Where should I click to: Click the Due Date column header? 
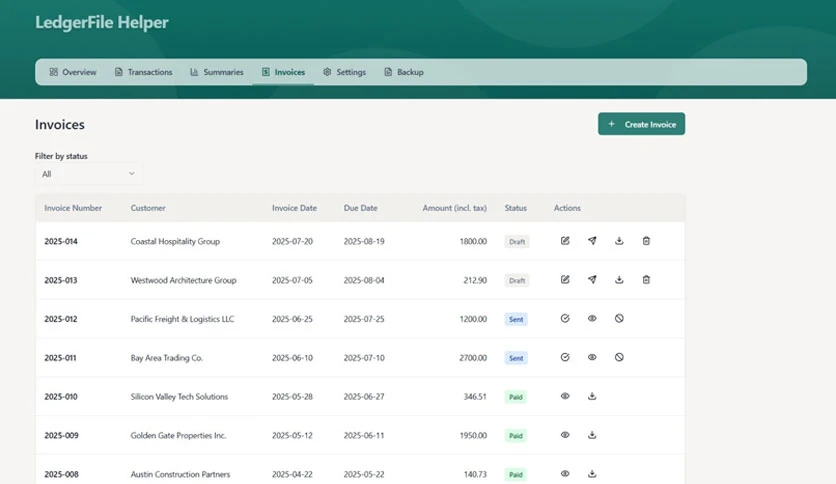pyautogui.click(x=360, y=208)
